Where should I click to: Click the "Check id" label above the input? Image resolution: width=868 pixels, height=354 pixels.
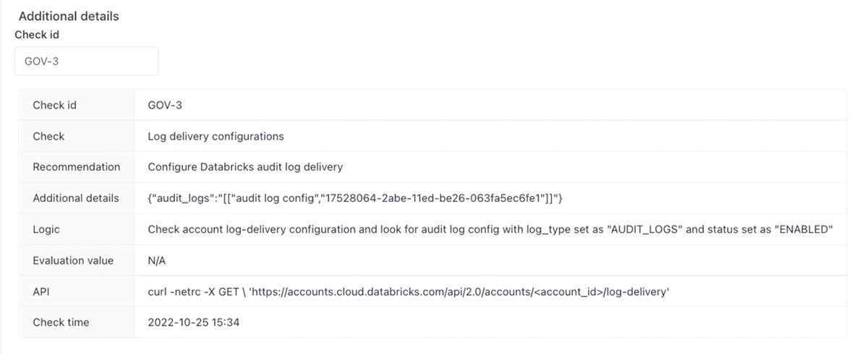(x=37, y=34)
